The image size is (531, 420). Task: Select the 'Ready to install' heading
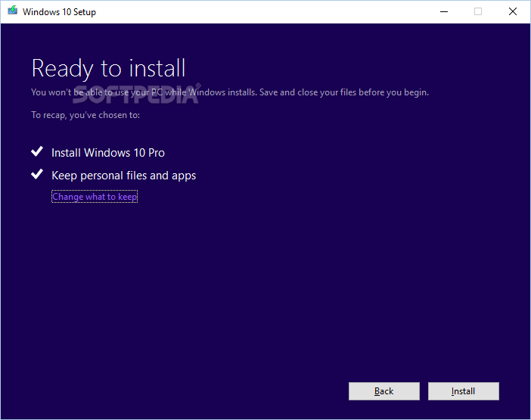(108, 69)
